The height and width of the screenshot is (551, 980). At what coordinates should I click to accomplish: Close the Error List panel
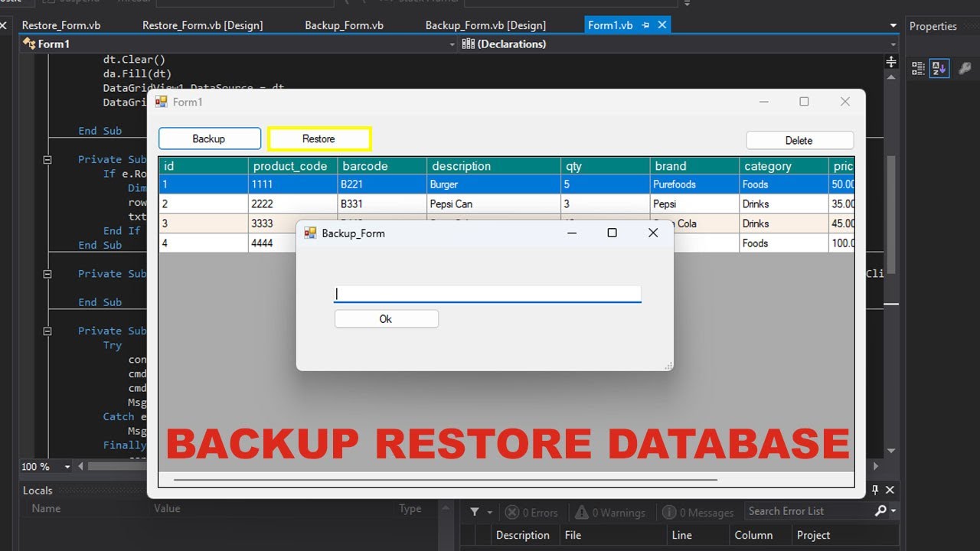890,490
